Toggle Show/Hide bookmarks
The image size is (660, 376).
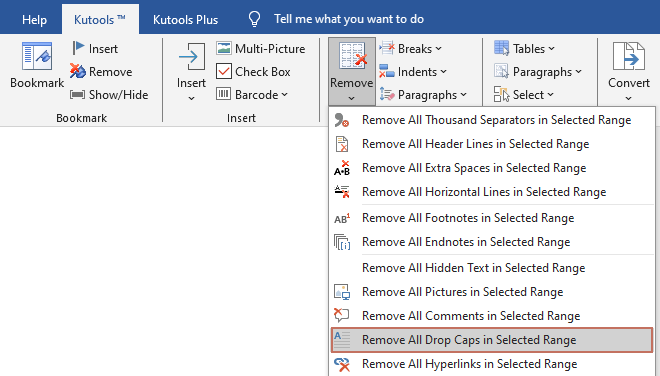click(x=109, y=95)
